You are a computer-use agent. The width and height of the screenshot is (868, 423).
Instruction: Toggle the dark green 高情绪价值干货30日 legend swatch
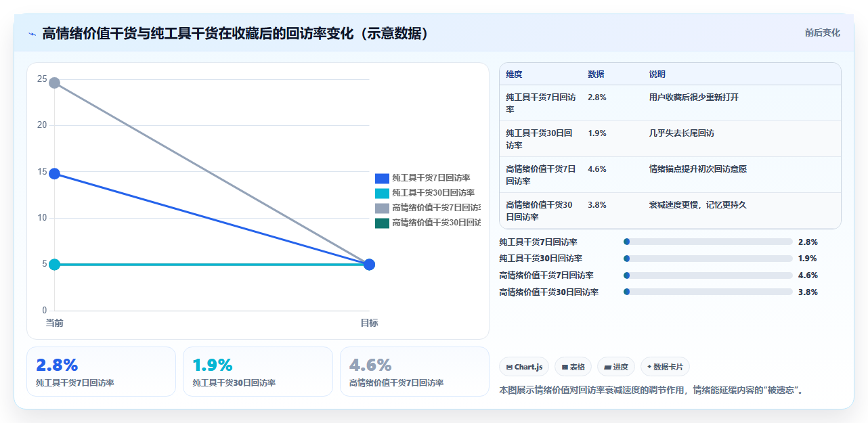click(x=382, y=223)
